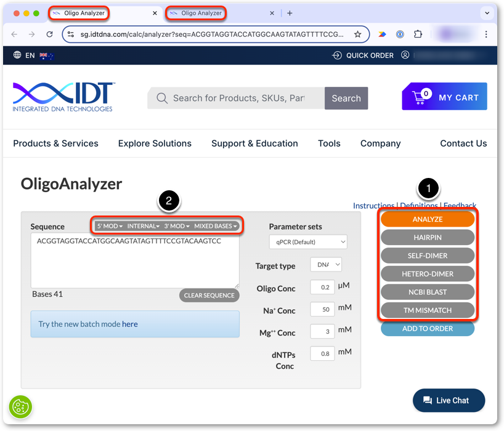
Task: Click the globe language icon
Action: [17, 55]
